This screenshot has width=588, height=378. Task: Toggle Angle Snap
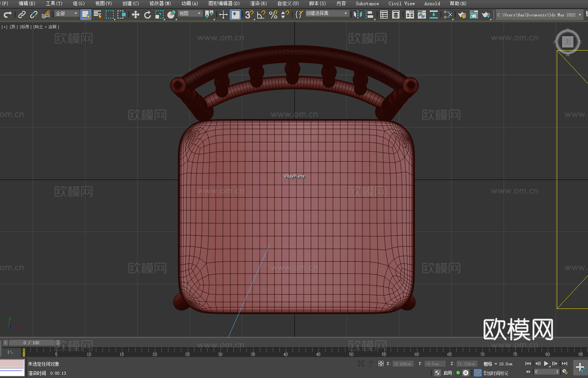(x=261, y=14)
